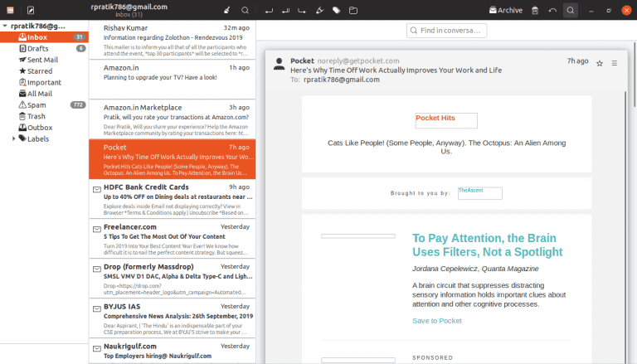Image resolution: width=637 pixels, height=364 pixels.
Task: Open the All Mail folder
Action: (x=44, y=94)
